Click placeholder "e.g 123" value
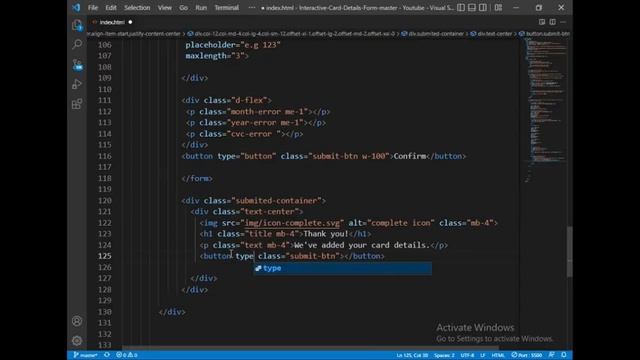Screen dimensions: 640x360 tap(260, 45)
